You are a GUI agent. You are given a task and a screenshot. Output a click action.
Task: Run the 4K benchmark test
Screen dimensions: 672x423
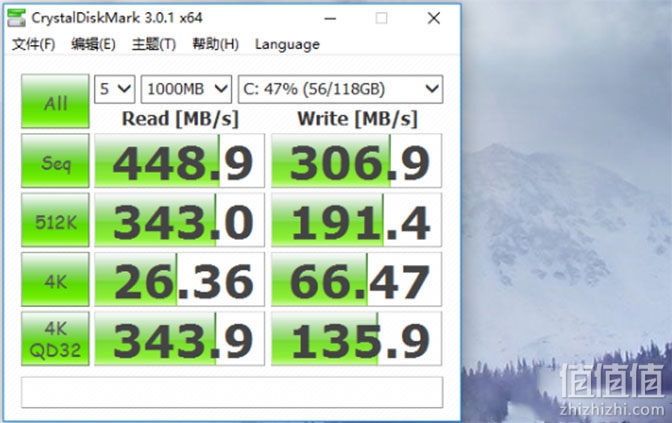click(55, 279)
